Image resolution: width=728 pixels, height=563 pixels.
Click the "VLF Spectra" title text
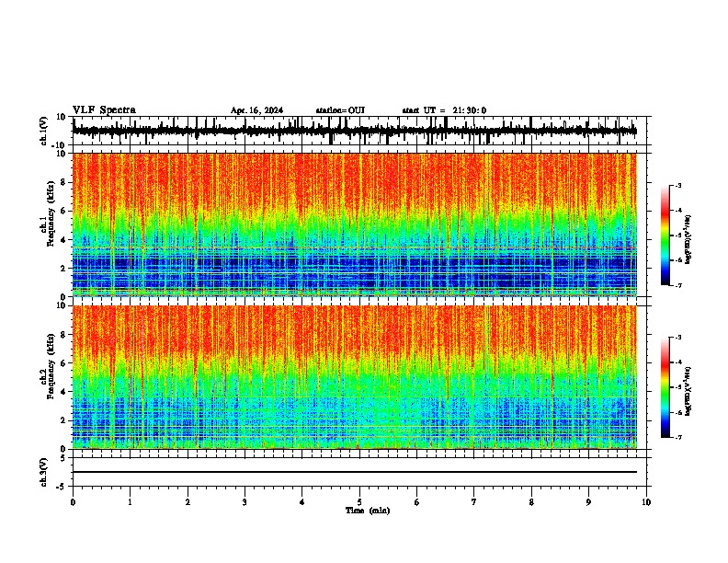[x=104, y=110]
